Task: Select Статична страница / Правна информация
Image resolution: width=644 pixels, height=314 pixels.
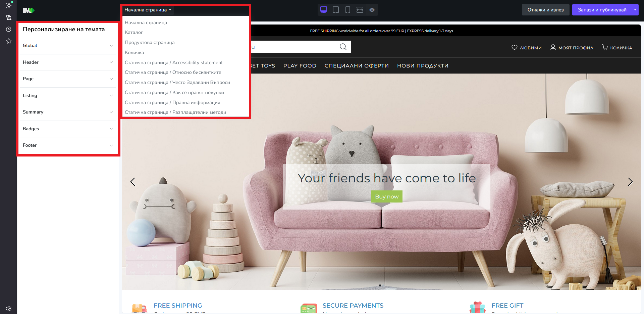Action: point(172,102)
